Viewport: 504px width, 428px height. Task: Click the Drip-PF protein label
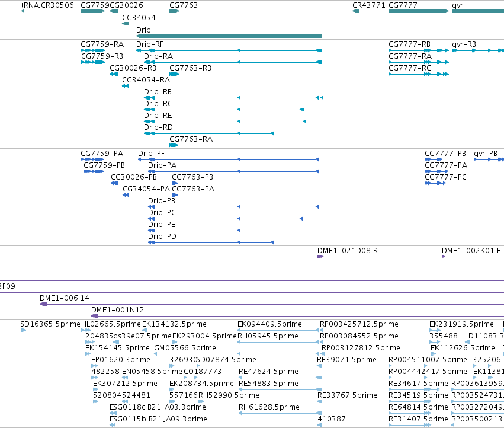[151, 153]
